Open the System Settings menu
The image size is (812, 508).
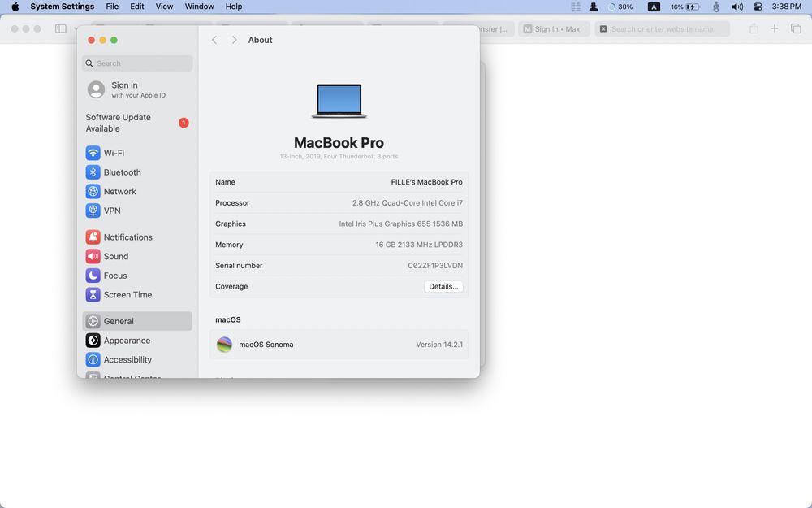63,7
